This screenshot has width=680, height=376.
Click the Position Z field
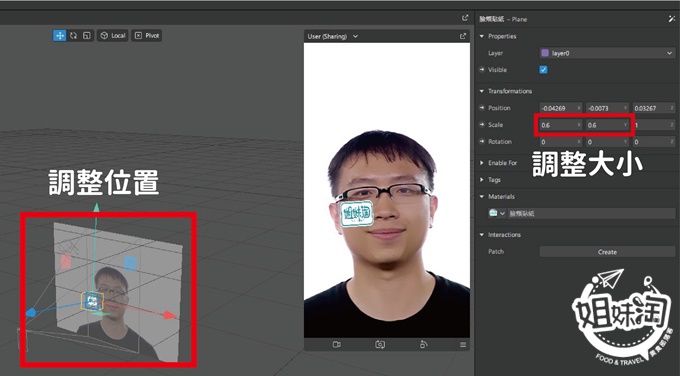pyautogui.click(x=654, y=108)
